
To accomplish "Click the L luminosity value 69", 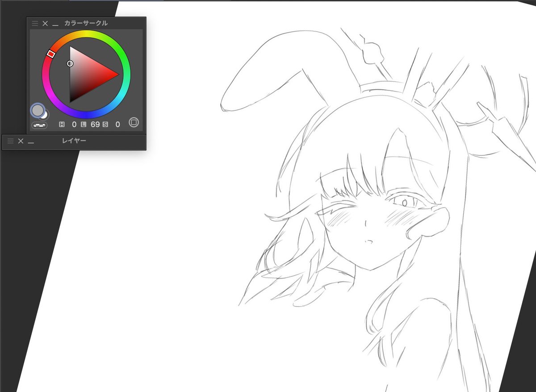I will pos(95,124).
